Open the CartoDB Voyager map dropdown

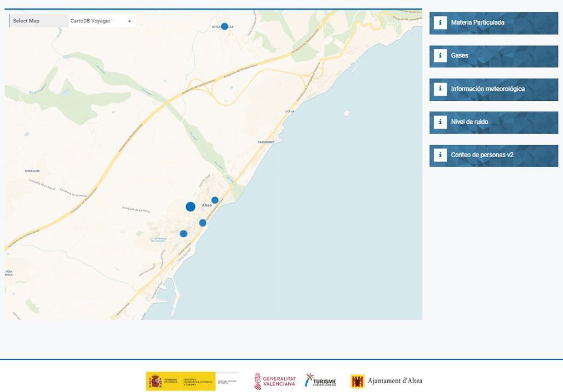101,21
